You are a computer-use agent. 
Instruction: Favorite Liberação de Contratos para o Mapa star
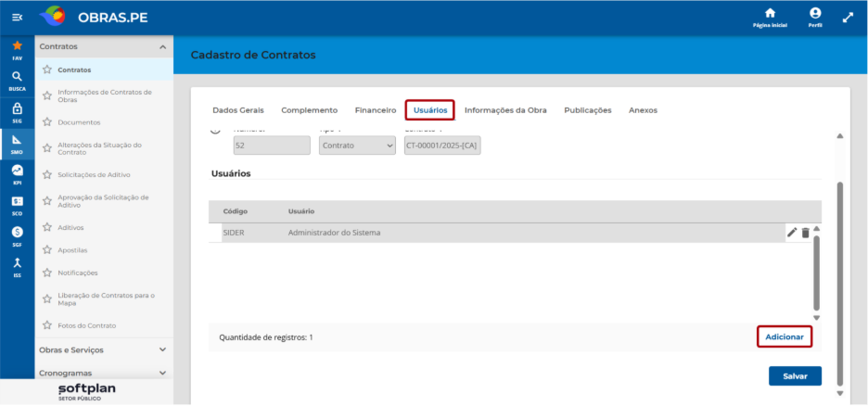[x=47, y=299]
